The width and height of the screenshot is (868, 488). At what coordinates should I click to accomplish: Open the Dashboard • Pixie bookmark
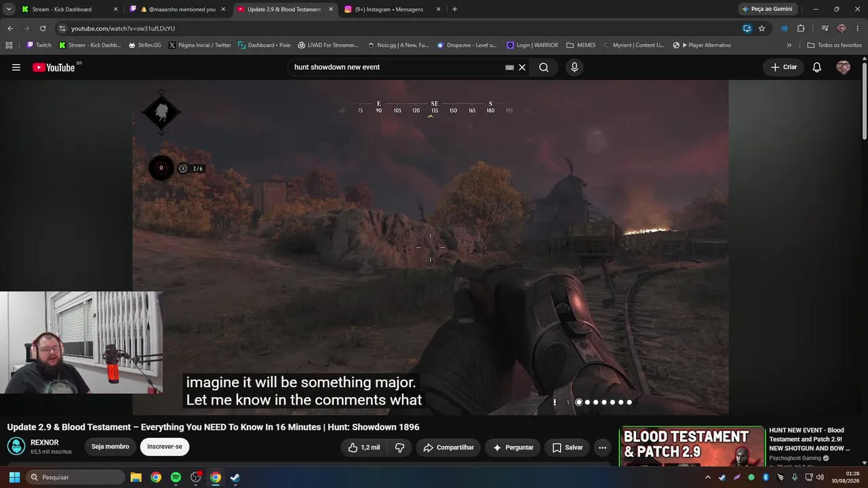tap(264, 45)
